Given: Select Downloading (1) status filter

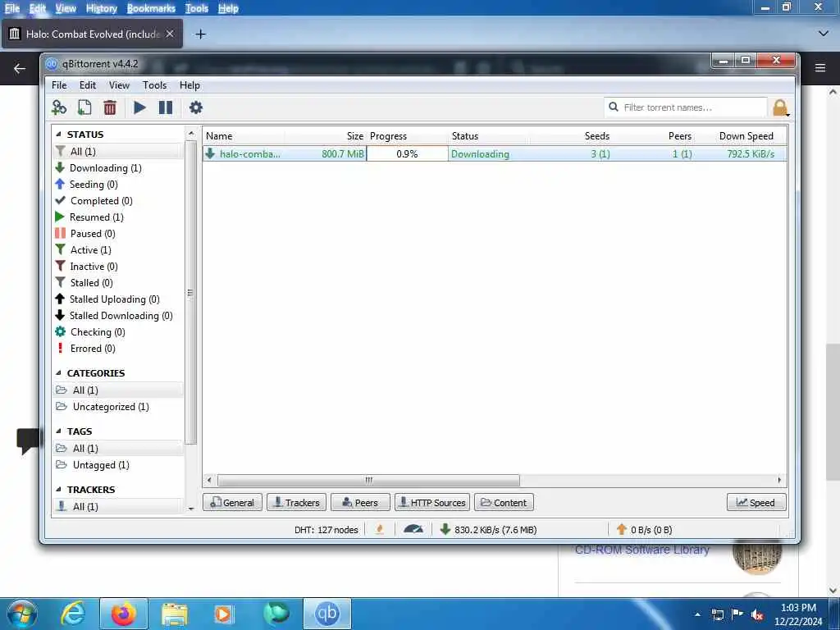Looking at the screenshot, I should coord(106,168).
